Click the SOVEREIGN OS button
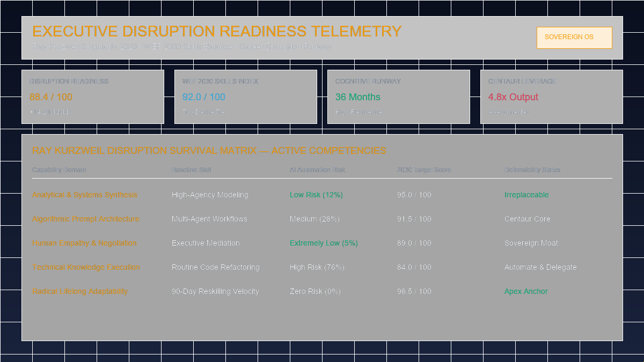This screenshot has height=362, width=644. pyautogui.click(x=574, y=38)
